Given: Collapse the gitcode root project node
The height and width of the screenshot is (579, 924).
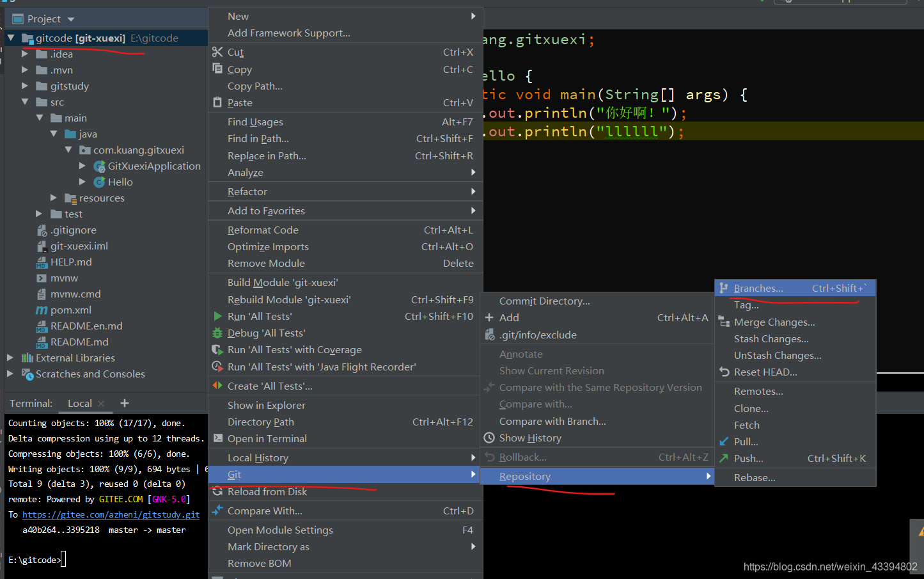Looking at the screenshot, I should 11,38.
